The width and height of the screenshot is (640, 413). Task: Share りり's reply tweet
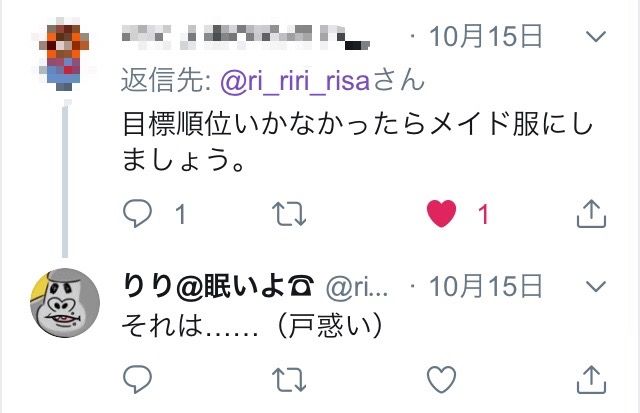tap(591, 379)
